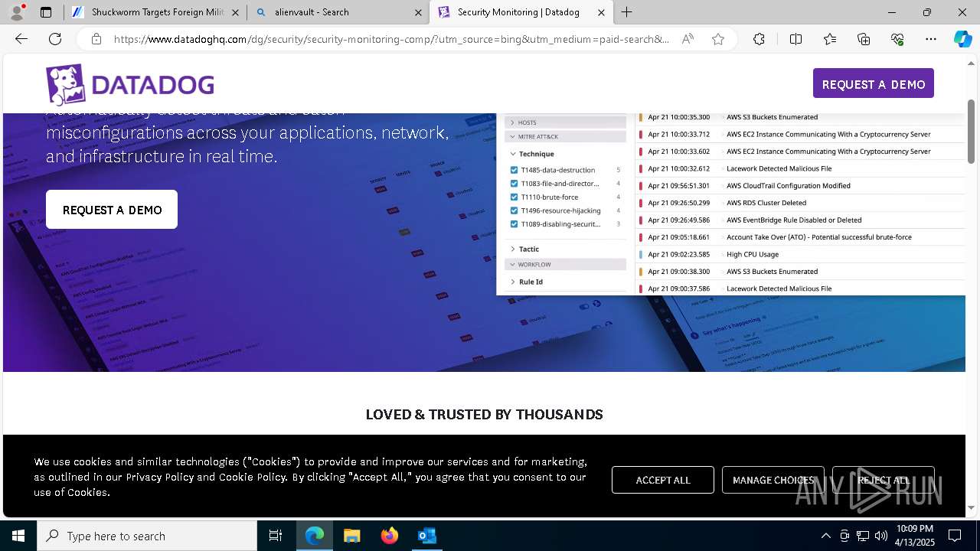Viewport: 980px width, 551px height.
Task: Open Task View on taskbar
Action: 276,536
